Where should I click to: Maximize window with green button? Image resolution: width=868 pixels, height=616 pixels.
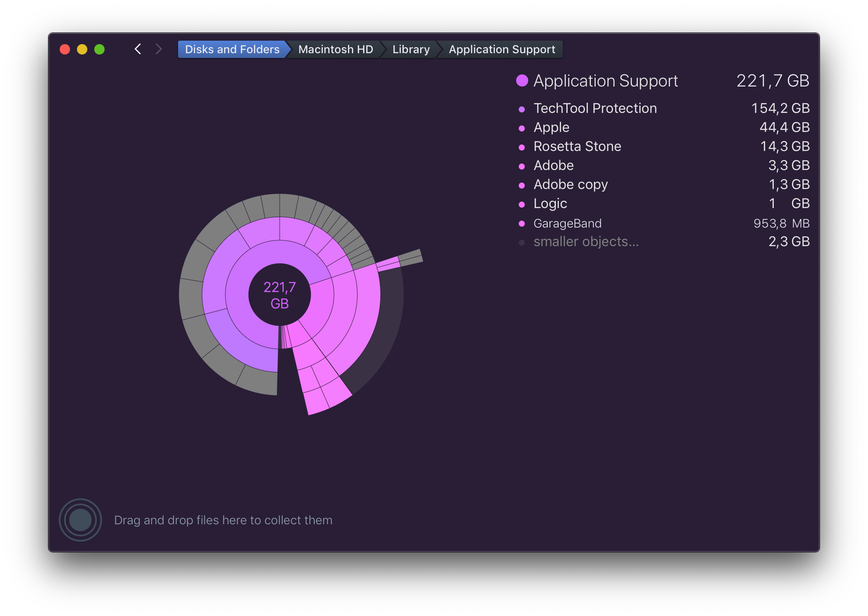(99, 49)
